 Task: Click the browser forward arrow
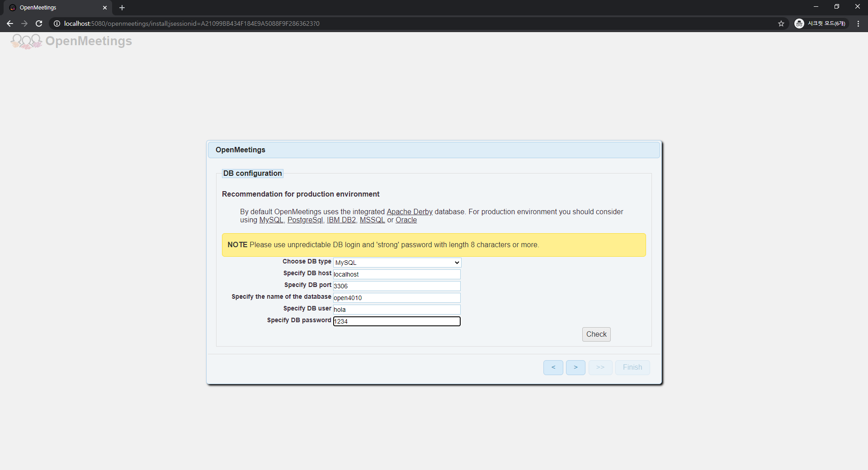pos(24,23)
